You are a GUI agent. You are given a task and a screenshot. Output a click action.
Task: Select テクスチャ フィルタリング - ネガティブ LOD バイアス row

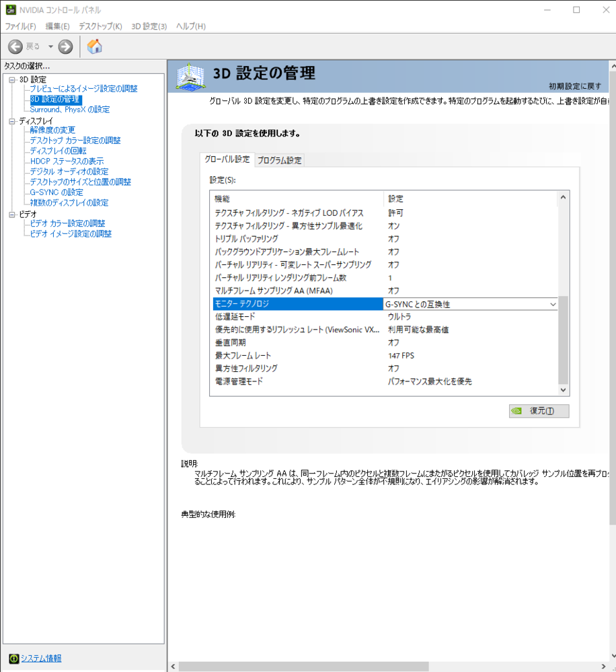click(x=385, y=213)
